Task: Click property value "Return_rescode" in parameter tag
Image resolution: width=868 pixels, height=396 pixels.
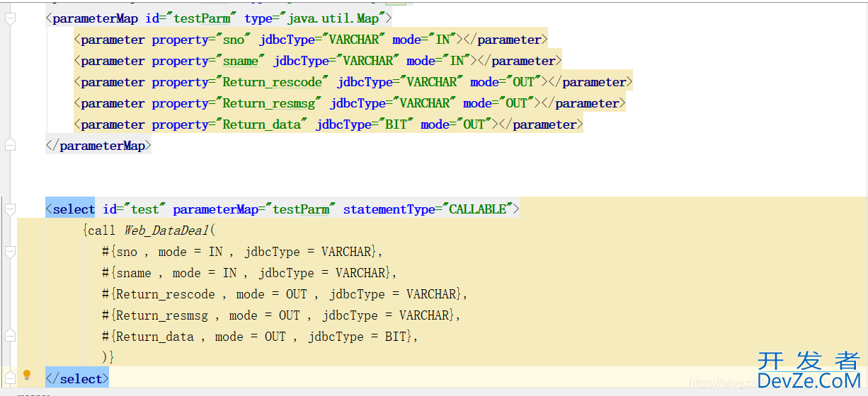Action: (273, 82)
